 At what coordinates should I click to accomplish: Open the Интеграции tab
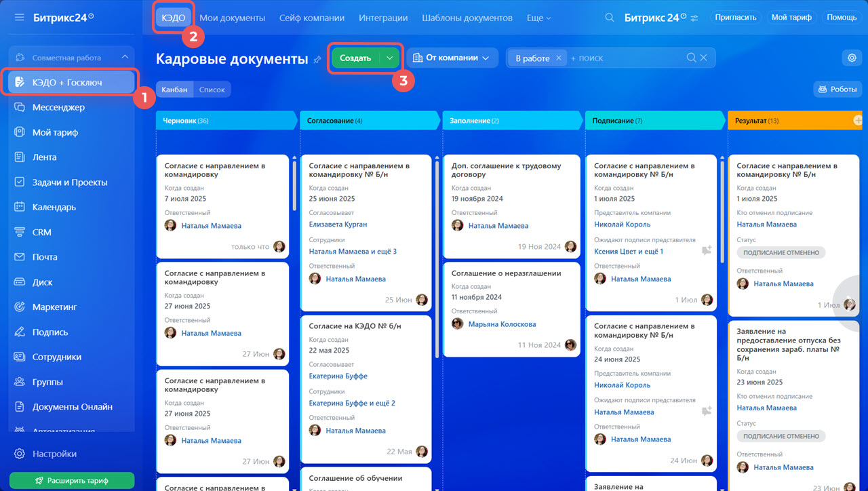[x=383, y=18]
